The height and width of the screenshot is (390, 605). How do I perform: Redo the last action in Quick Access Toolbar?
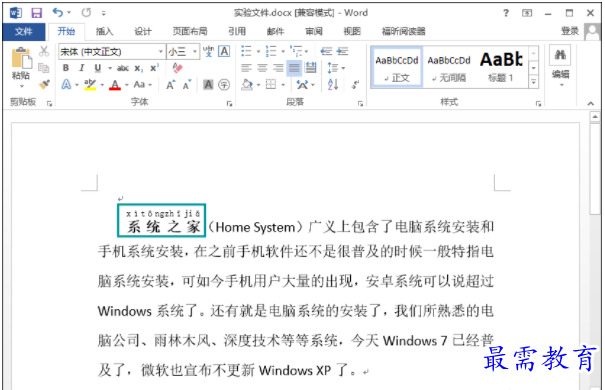click(x=86, y=13)
